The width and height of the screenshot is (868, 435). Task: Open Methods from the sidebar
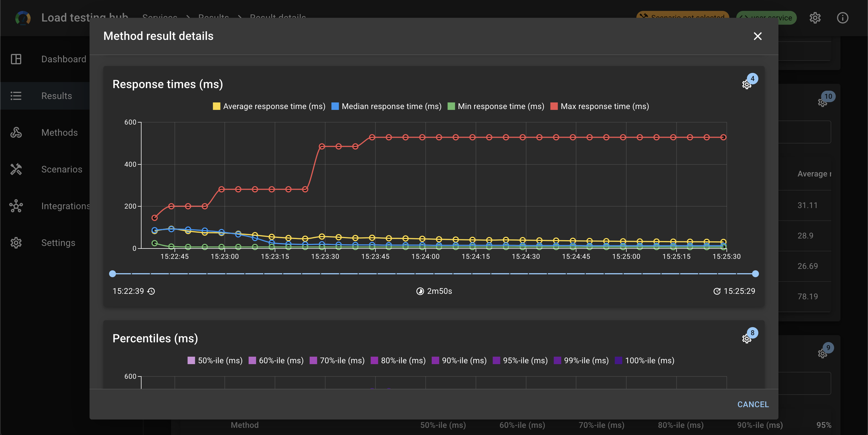click(x=45, y=133)
